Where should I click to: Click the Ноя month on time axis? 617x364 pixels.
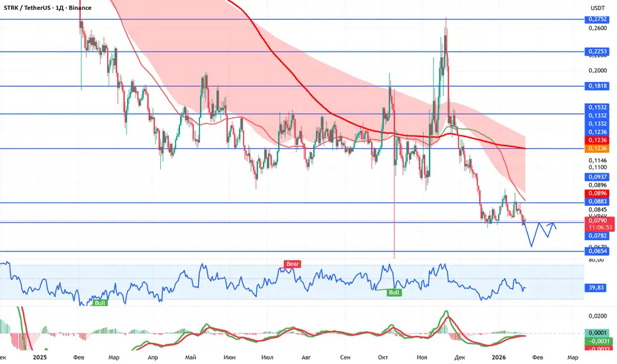coord(422,357)
